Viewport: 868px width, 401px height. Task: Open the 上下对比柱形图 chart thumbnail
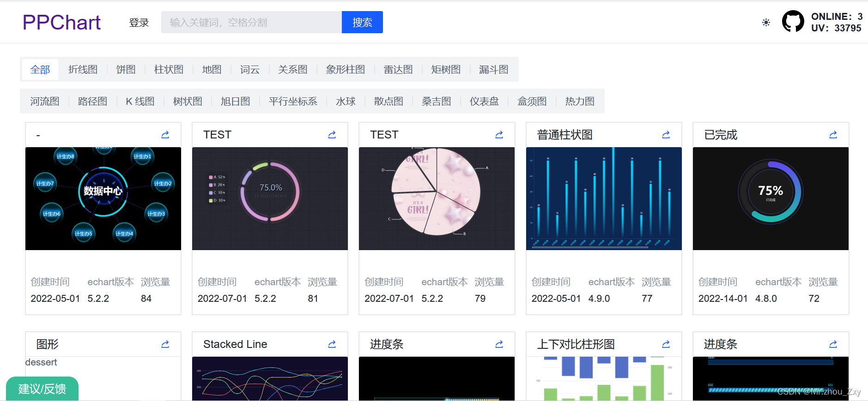[604, 378]
